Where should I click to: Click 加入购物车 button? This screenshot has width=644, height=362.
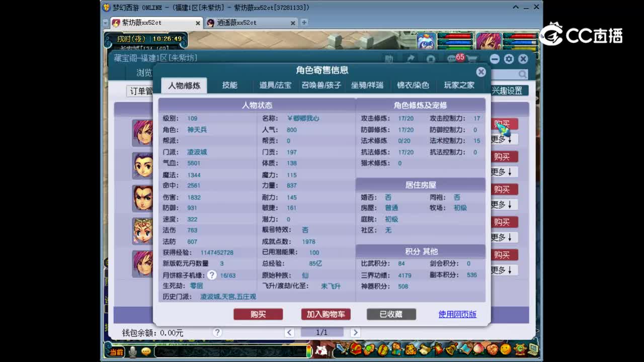pos(326,314)
